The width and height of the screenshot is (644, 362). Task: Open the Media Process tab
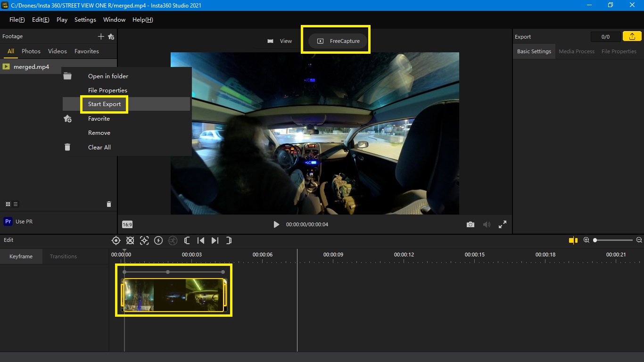click(577, 51)
